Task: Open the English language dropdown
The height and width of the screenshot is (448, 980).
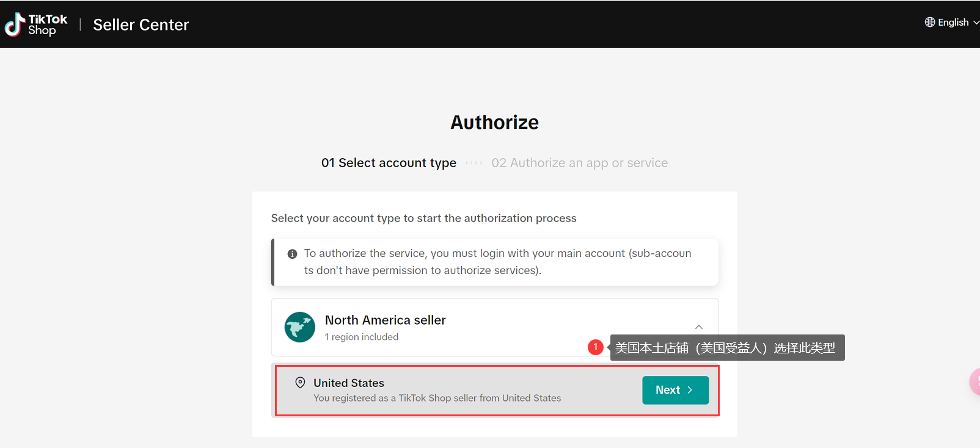Action: point(953,22)
